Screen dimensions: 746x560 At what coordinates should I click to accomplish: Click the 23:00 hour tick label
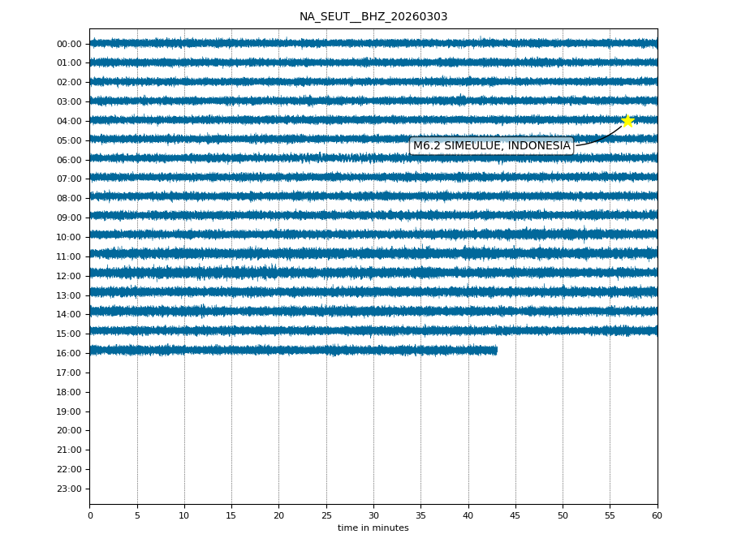pos(69,489)
